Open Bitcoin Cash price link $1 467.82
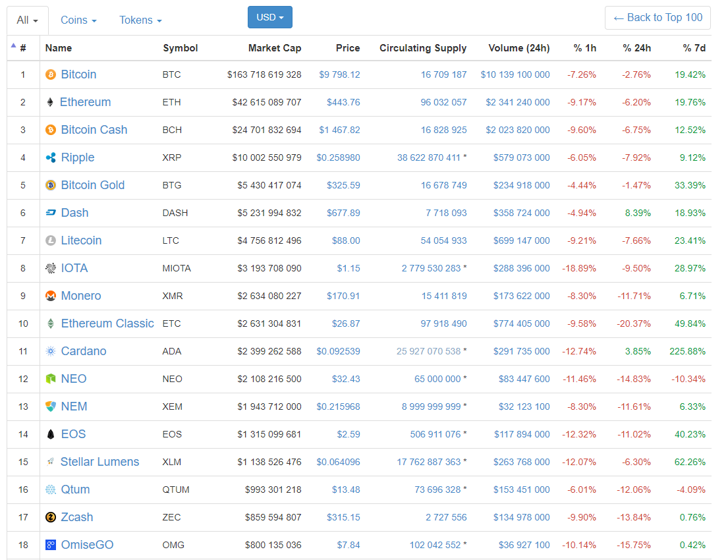Screen dimensions: 728x560 339,130
